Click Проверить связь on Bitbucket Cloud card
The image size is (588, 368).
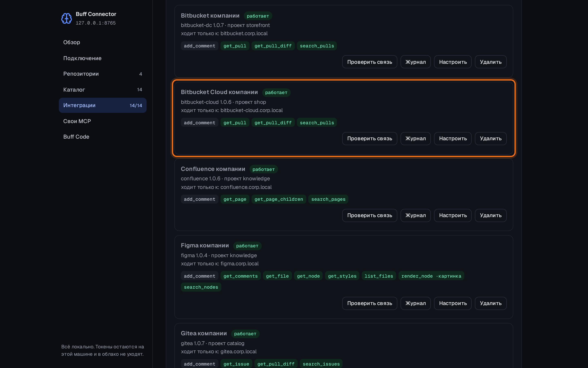tap(370, 138)
